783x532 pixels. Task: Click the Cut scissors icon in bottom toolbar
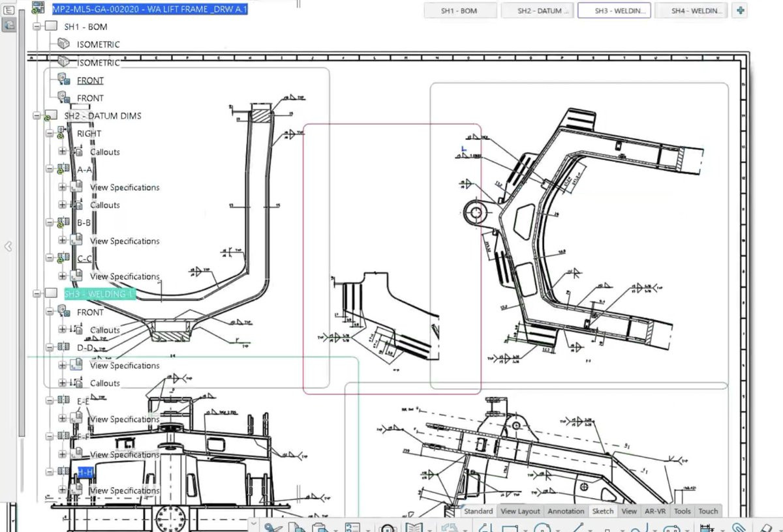click(x=273, y=527)
